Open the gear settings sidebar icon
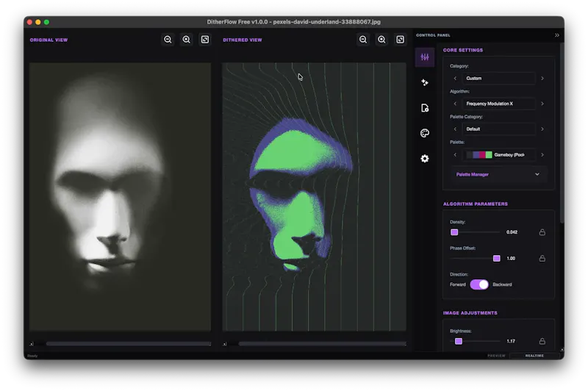 click(x=425, y=159)
